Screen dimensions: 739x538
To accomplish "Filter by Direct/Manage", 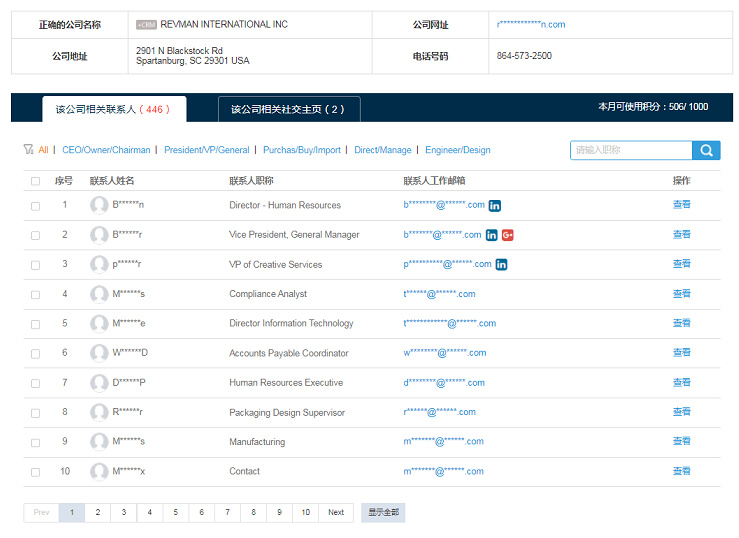I will pos(383,150).
